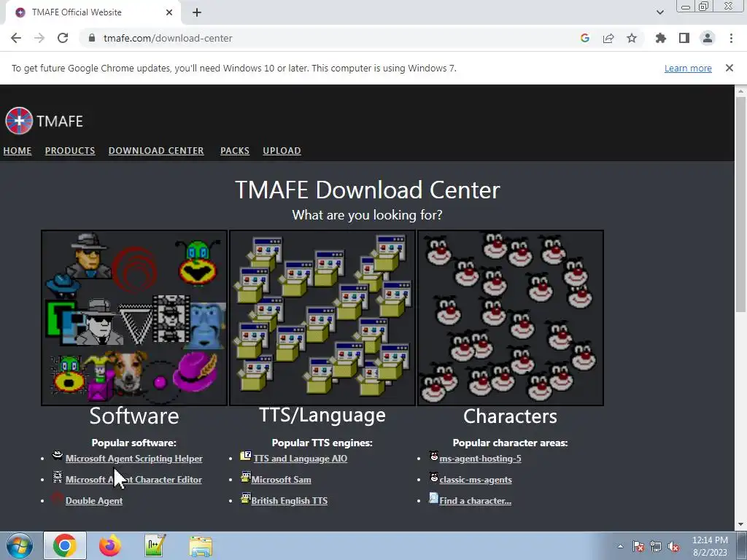
Task: Click the icon beside British English TTS
Action: click(x=246, y=498)
